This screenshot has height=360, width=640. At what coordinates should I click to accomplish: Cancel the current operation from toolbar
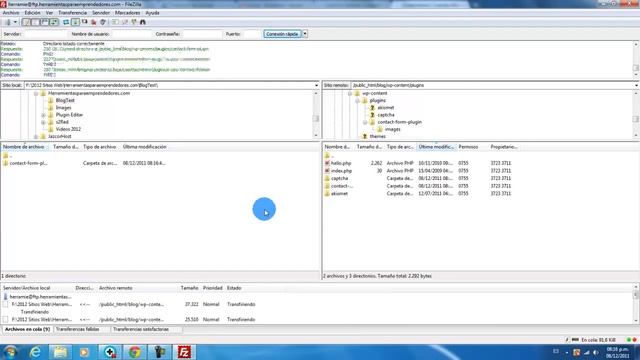click(84, 22)
